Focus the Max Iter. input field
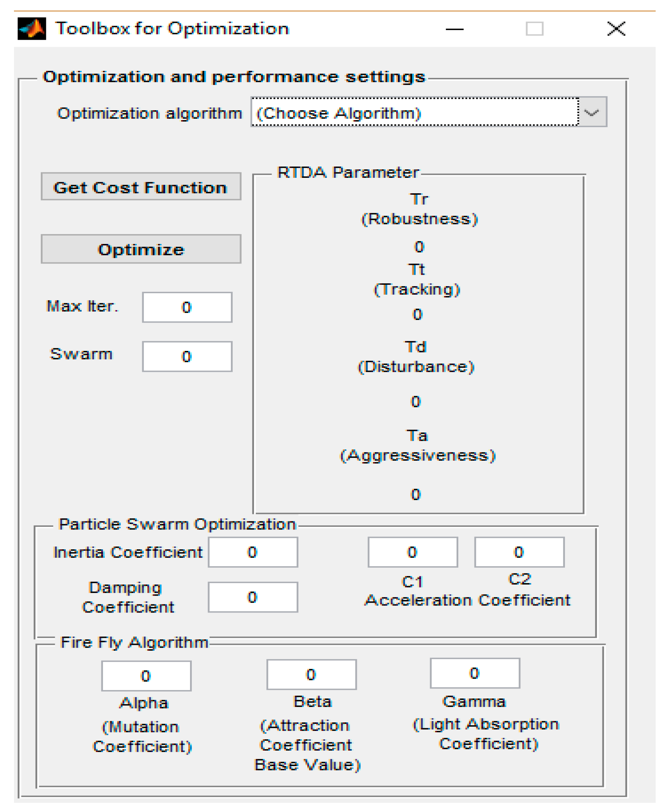The image size is (670, 812). [187, 308]
